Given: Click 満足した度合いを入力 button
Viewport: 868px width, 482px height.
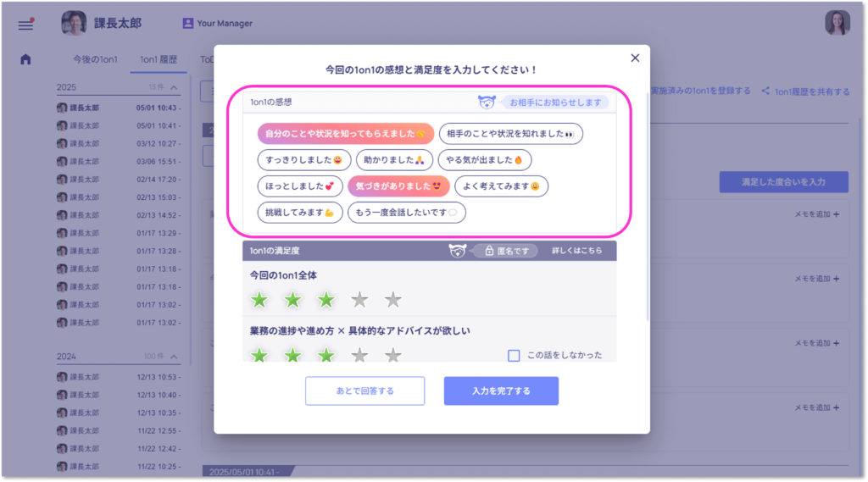Looking at the screenshot, I should [x=783, y=181].
